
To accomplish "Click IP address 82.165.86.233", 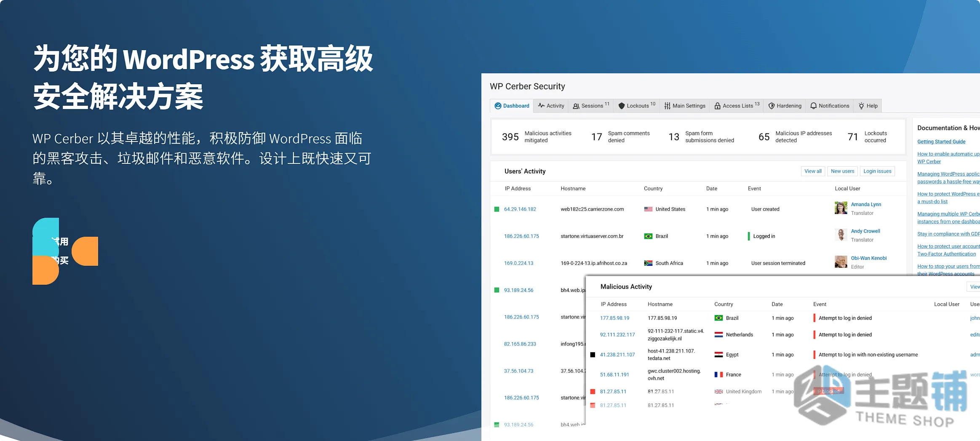I will [520, 344].
